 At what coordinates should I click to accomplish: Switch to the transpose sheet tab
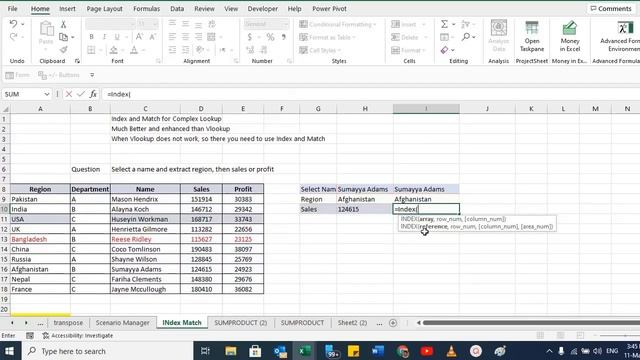tap(68, 323)
